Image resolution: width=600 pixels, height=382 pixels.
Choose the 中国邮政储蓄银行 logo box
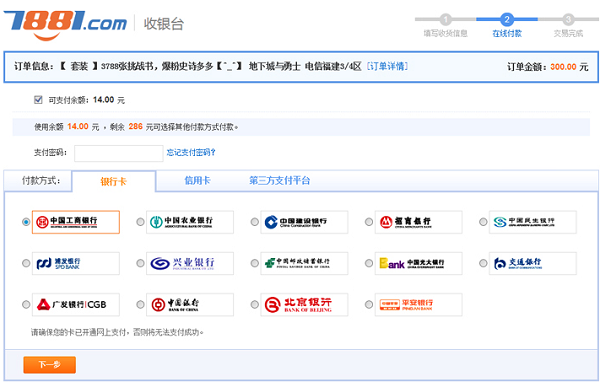click(304, 263)
